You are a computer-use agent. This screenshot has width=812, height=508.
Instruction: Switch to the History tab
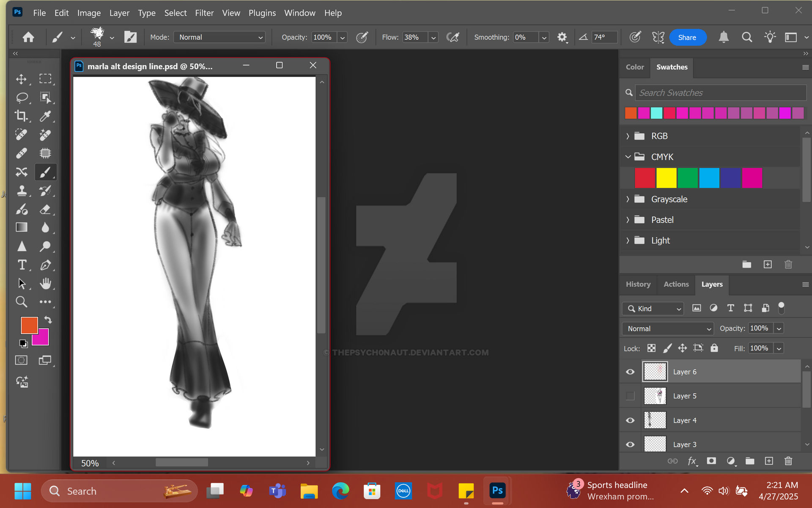638,284
